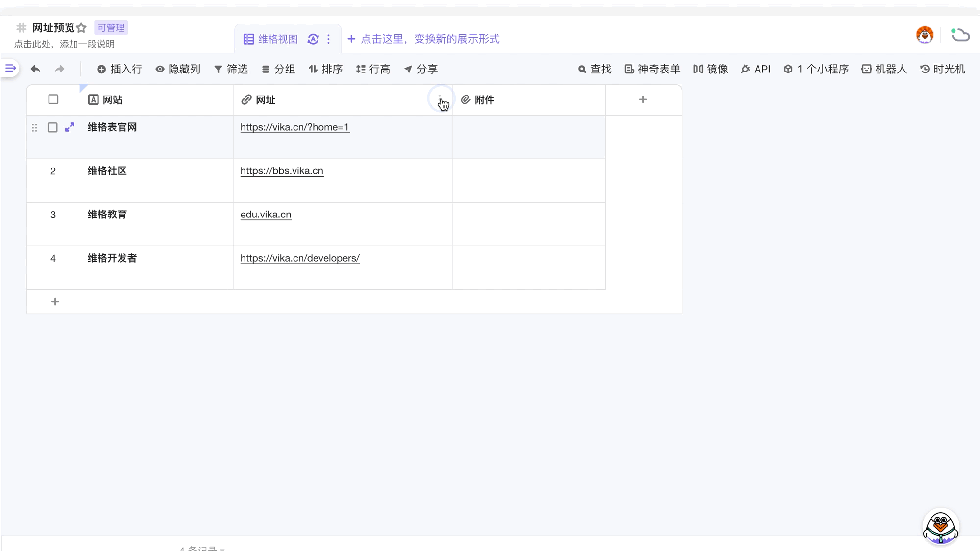
Task: Check the checkbox for 维格表官网 row
Action: [x=52, y=128]
